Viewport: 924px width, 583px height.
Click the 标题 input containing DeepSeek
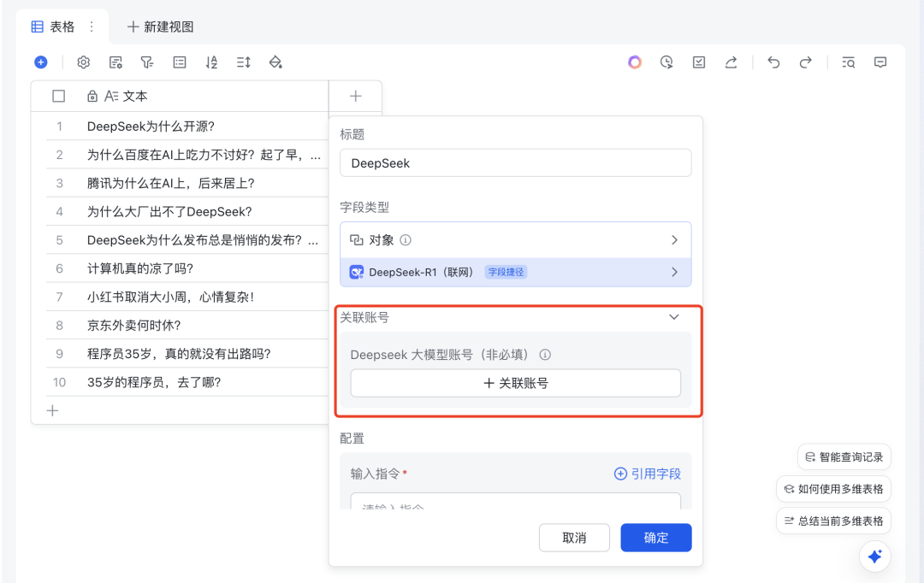(x=516, y=163)
